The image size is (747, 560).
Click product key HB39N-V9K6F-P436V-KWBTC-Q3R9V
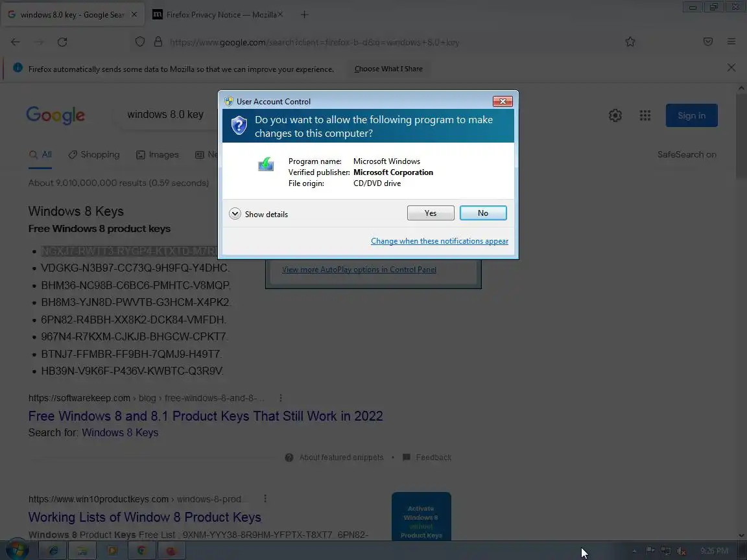point(132,371)
